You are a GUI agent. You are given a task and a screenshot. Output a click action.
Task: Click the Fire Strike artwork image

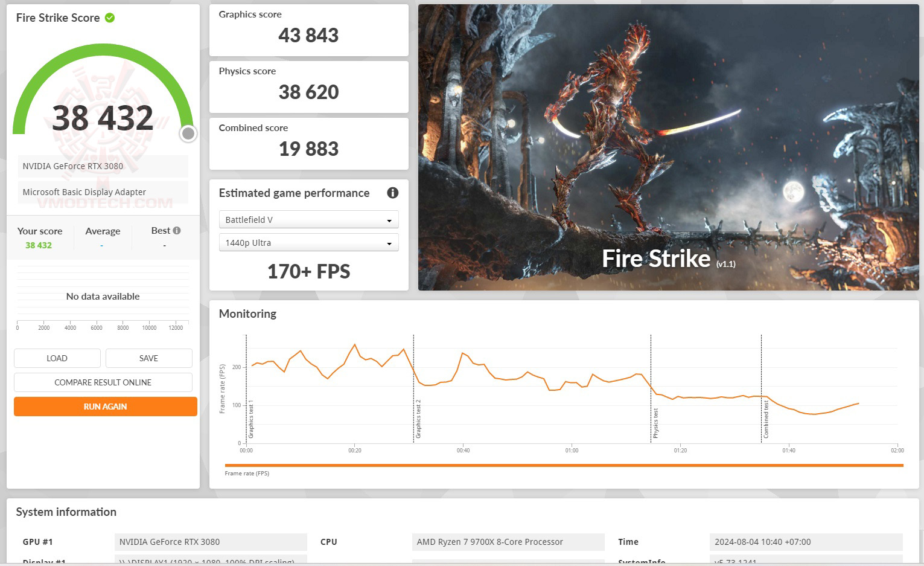[669, 147]
